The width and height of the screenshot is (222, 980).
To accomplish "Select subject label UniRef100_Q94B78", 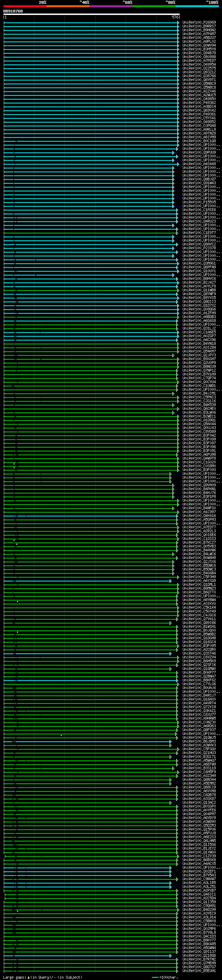I will (x=199, y=53).
